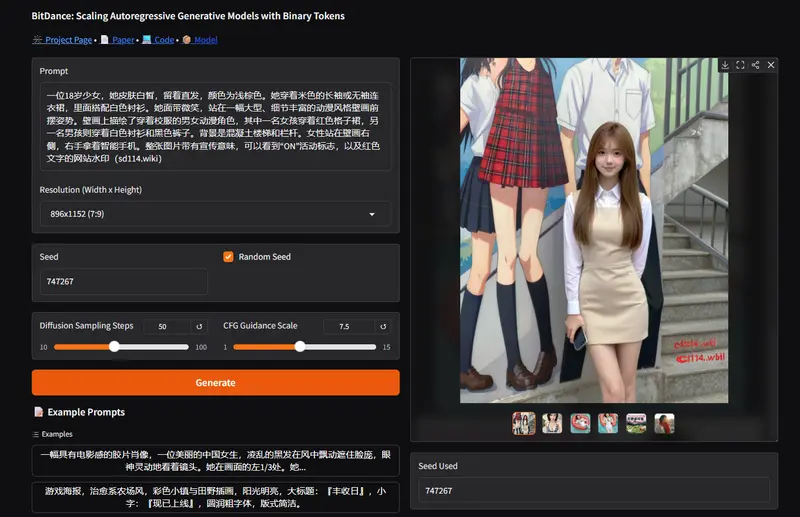800x517 pixels.
Task: Click the Diffusion Sampling Steps number box
Action: tap(167, 327)
